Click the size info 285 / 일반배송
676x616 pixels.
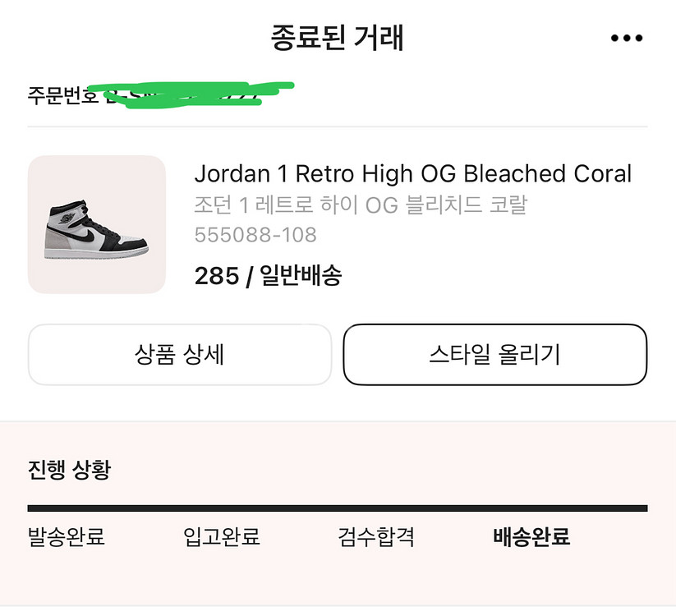[269, 276]
